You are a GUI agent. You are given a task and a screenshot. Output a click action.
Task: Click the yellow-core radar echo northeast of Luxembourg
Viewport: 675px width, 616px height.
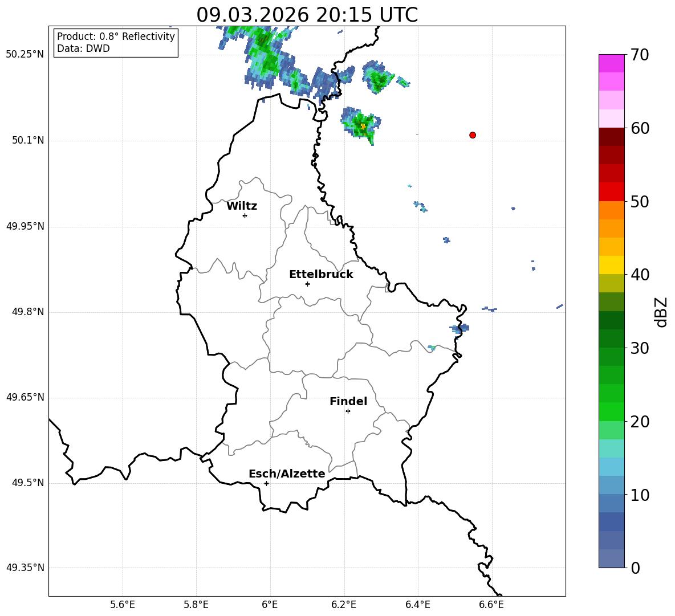(361, 125)
